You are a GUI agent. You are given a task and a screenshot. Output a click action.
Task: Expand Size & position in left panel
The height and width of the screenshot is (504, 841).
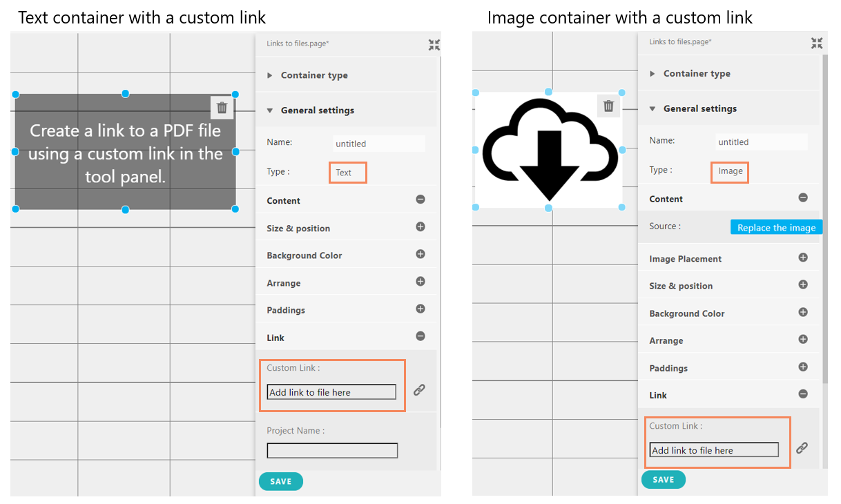point(420,227)
